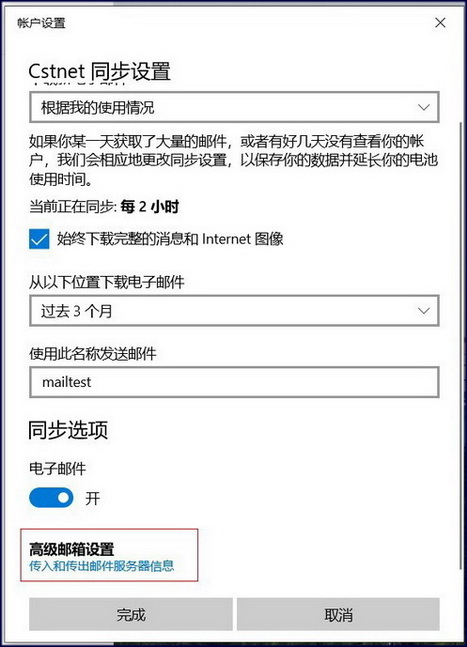Click the 取消 button
This screenshot has width=467, height=647.
(338, 614)
